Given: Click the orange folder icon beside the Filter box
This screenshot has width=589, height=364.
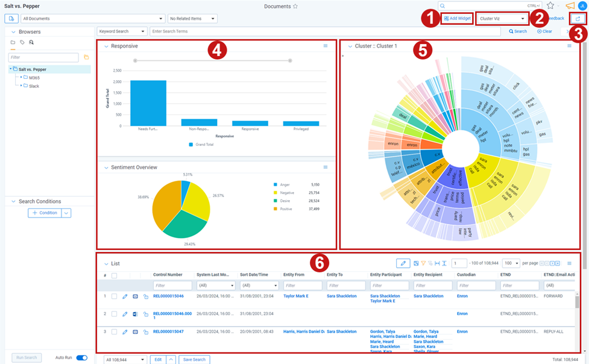Looking at the screenshot, I should tap(86, 57).
